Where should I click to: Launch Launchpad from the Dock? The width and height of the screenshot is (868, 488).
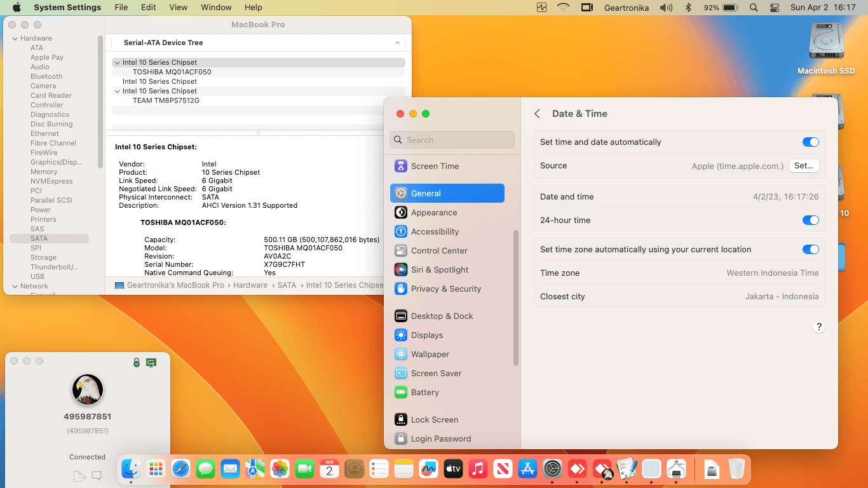[156, 470]
